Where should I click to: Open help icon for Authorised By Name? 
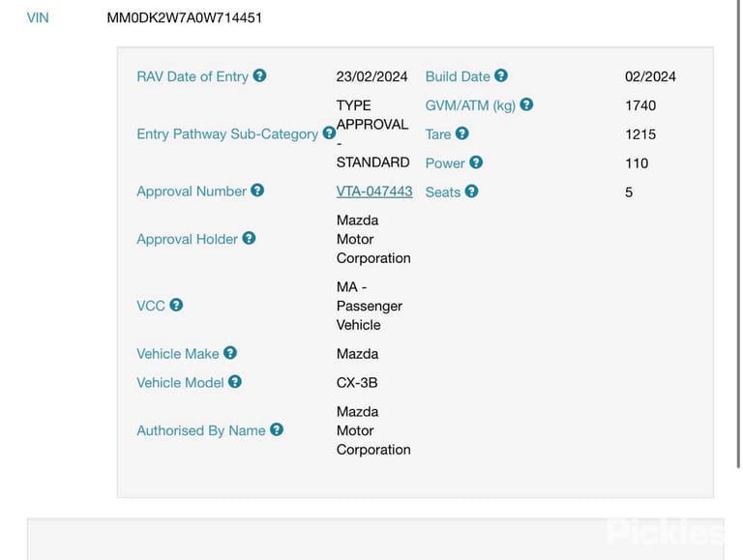(x=277, y=429)
